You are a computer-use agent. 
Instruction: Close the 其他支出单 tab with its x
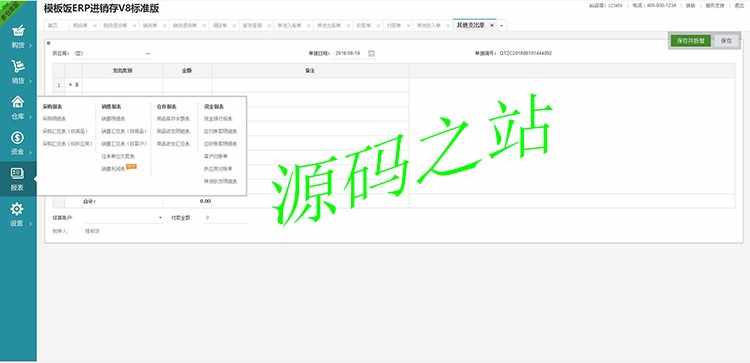click(491, 25)
